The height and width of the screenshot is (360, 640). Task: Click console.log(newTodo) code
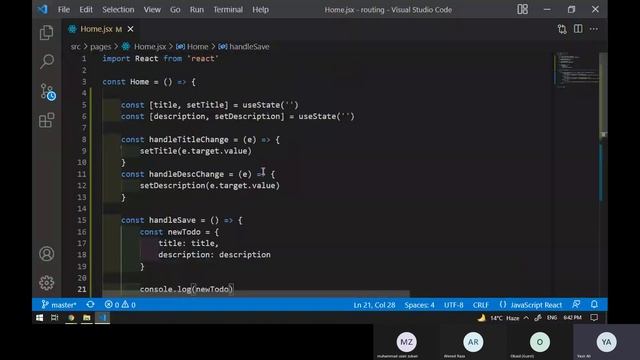[187, 289]
